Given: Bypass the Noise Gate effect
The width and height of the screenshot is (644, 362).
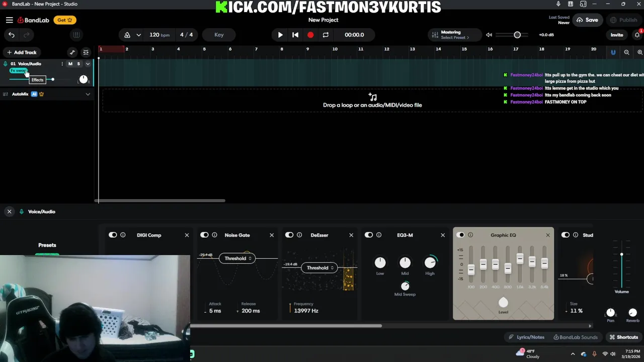Looking at the screenshot, I should tap(204, 235).
